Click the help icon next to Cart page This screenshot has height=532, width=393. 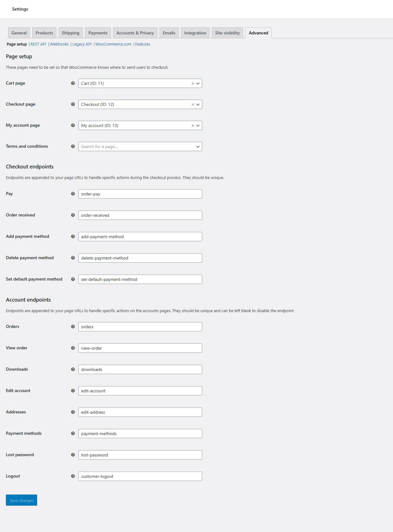[x=73, y=83]
